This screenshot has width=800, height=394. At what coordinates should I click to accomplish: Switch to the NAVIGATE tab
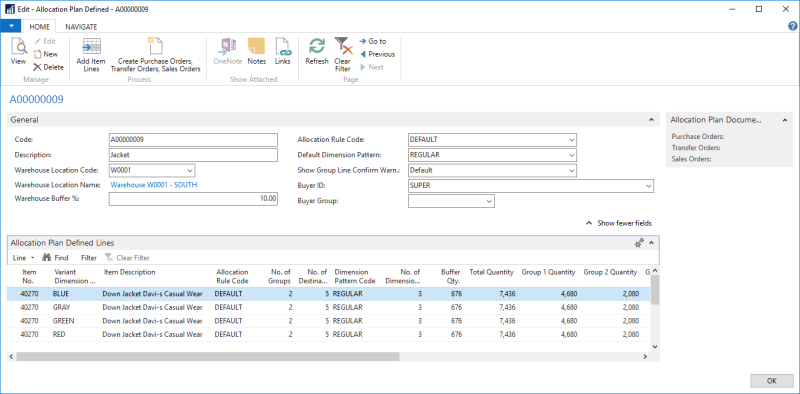81,27
